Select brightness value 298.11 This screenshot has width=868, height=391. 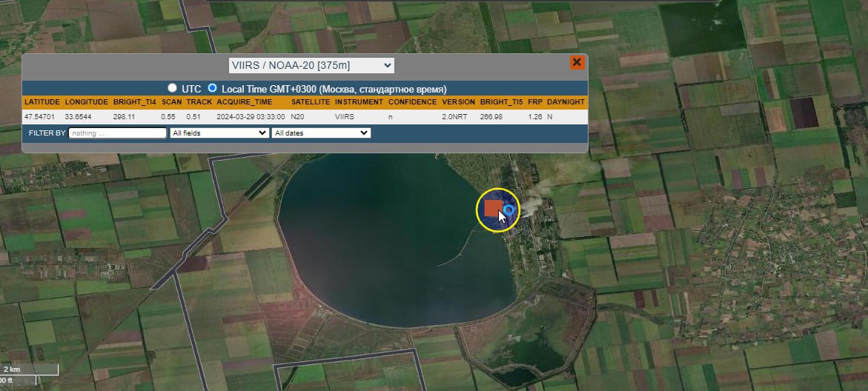tap(124, 117)
